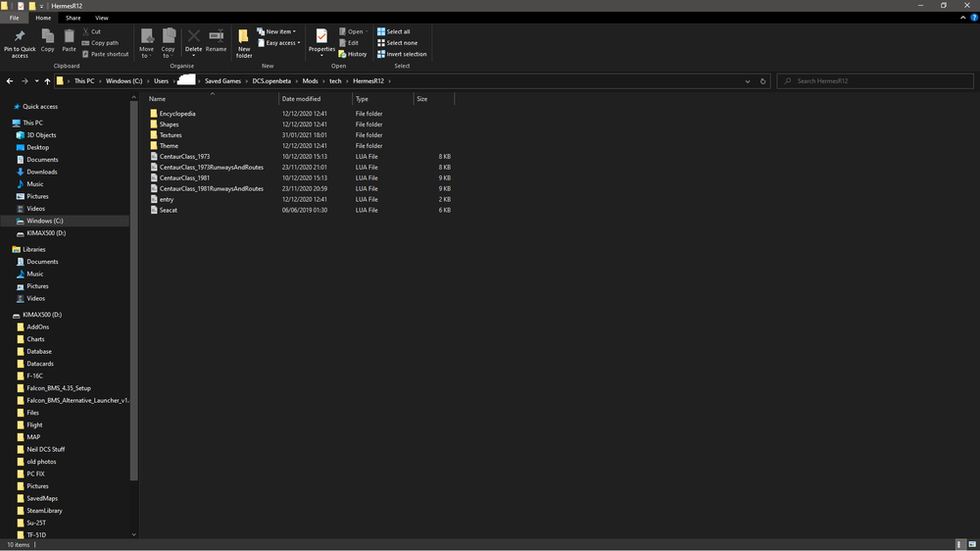The height and width of the screenshot is (551, 980).
Task: Click Paste shortcut in the ribbon
Action: (105, 54)
